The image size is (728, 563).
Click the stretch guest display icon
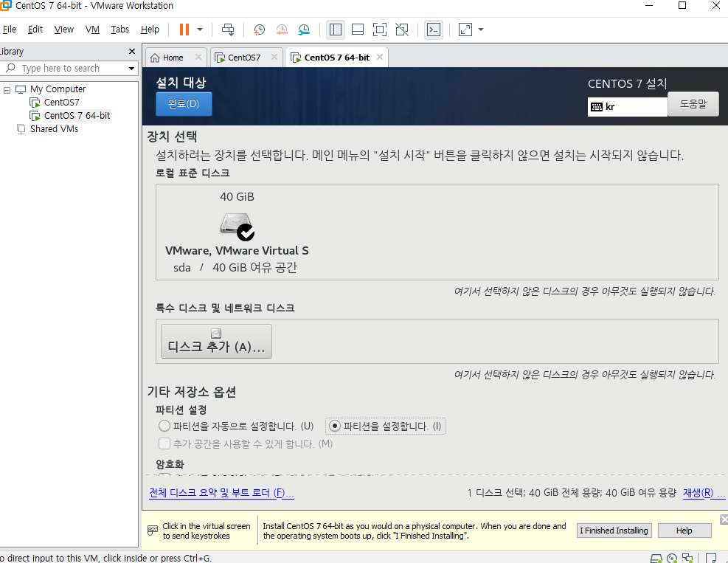(465, 30)
